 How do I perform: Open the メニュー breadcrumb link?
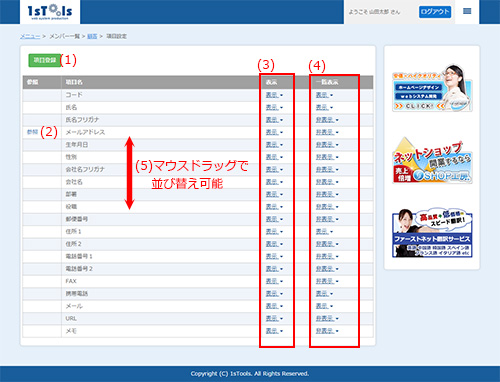tap(30, 36)
